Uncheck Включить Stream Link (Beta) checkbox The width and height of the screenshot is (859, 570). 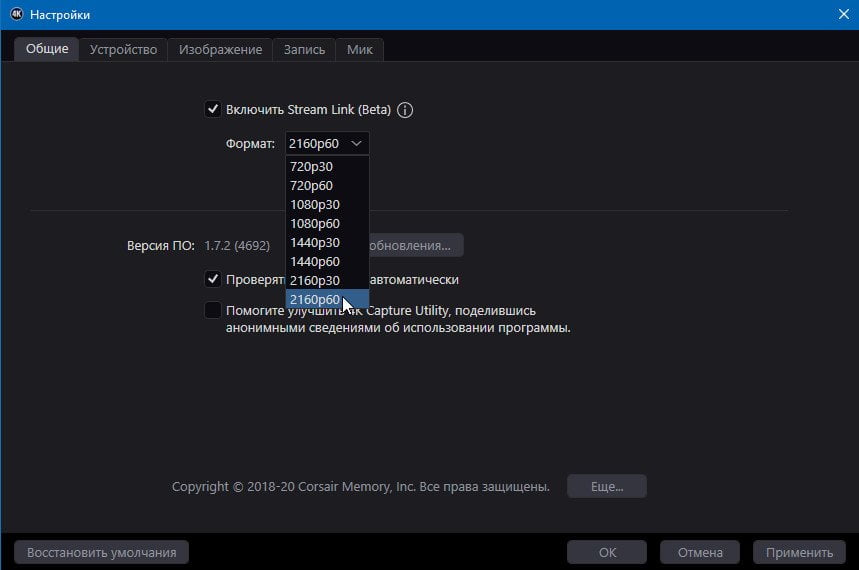point(213,109)
